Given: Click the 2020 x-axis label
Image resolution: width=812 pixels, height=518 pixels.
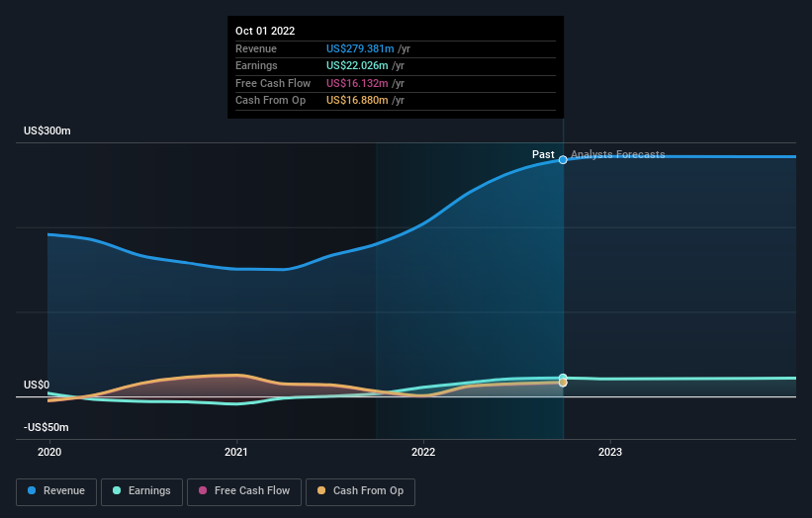Looking at the screenshot, I should pyautogui.click(x=49, y=452).
